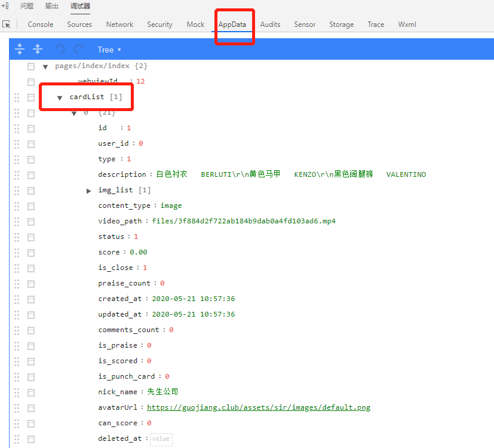Click the drag handle on cardList row

point(17,98)
